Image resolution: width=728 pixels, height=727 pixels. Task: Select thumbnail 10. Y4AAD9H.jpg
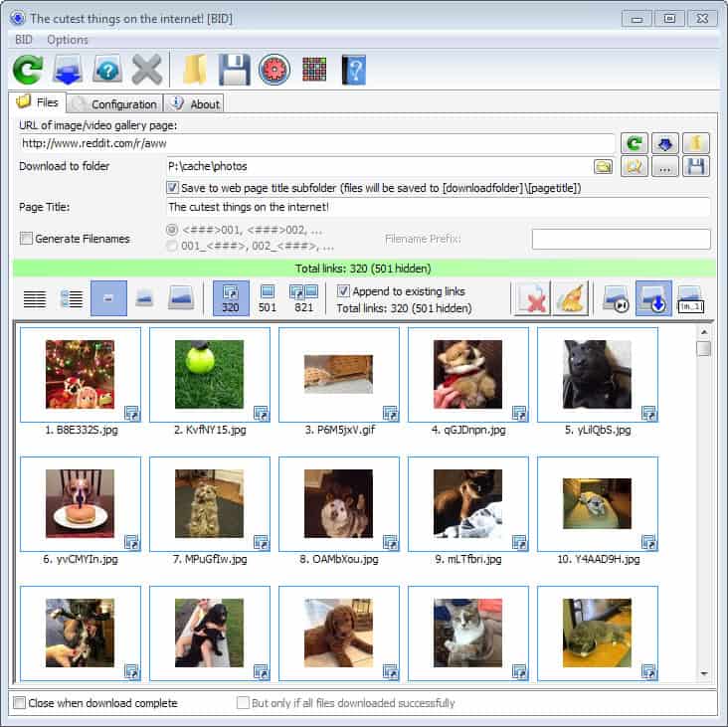click(x=597, y=503)
